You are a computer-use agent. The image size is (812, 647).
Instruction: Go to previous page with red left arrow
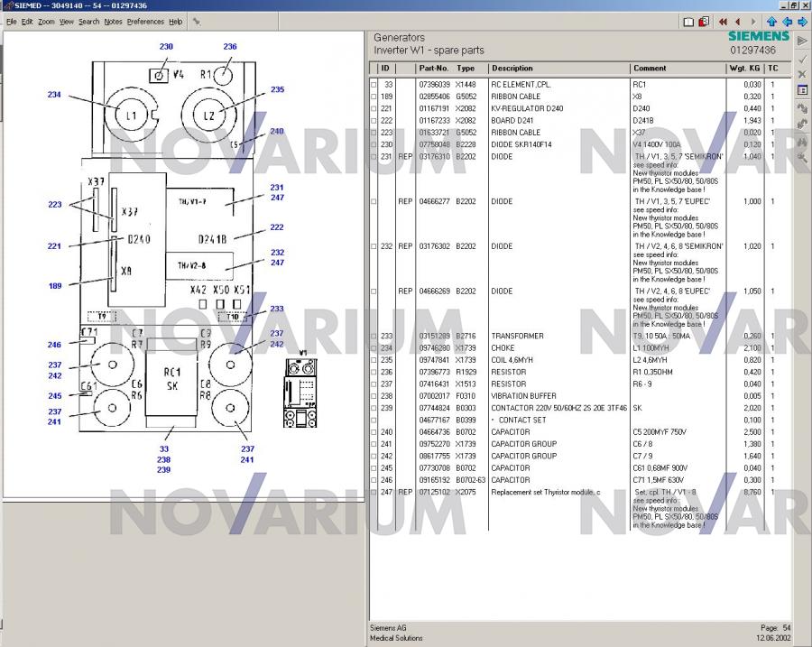(737, 22)
